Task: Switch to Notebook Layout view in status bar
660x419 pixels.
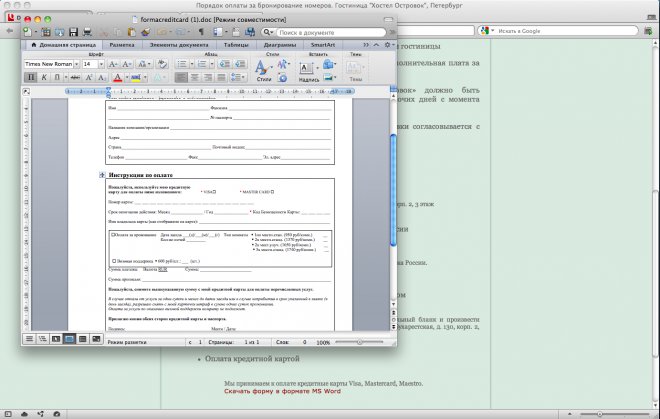Action: click(82, 339)
